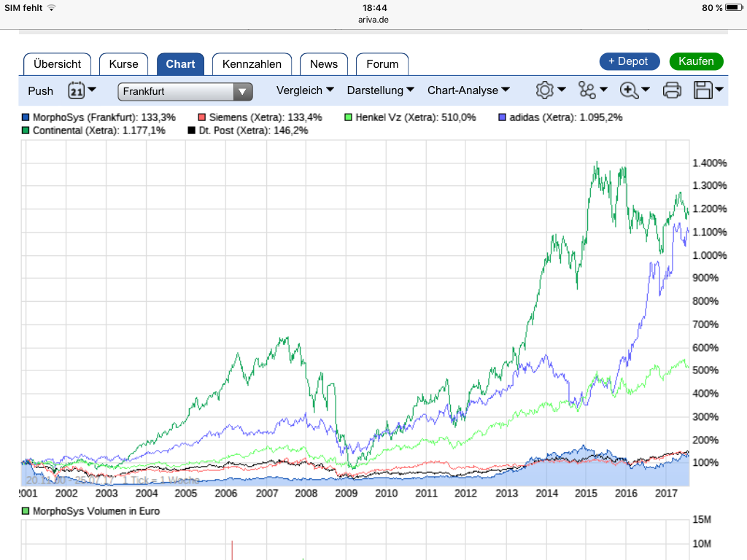Open the Chart-Analyse dropdown menu
Image resolution: width=747 pixels, height=560 pixels.
tap(468, 90)
